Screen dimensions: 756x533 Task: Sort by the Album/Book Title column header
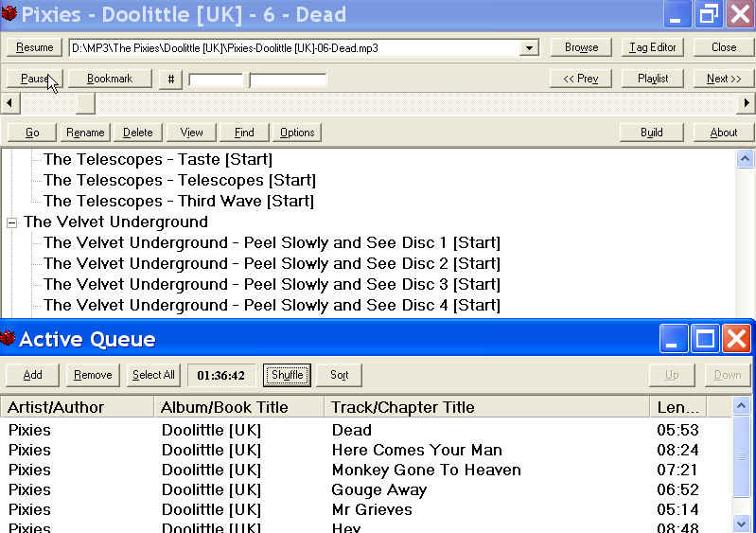238,407
